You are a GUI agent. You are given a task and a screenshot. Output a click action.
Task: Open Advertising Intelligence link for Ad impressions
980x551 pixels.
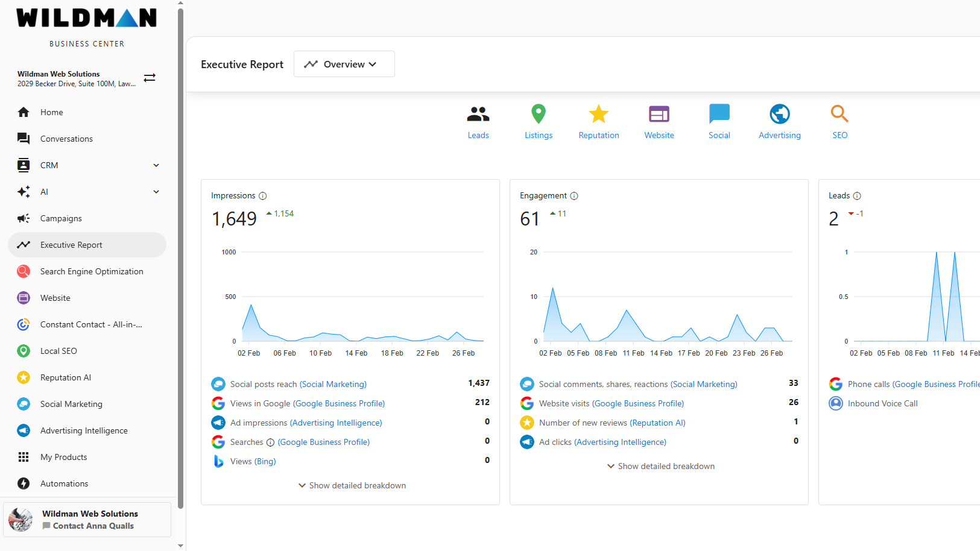(336, 423)
